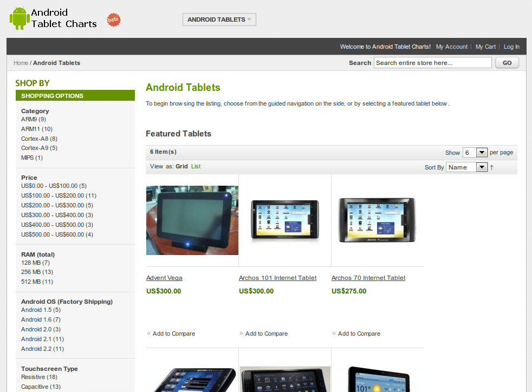This screenshot has width=532, height=392.
Task: Filter price US$500.00 - US$600.00
Action: coord(57,234)
